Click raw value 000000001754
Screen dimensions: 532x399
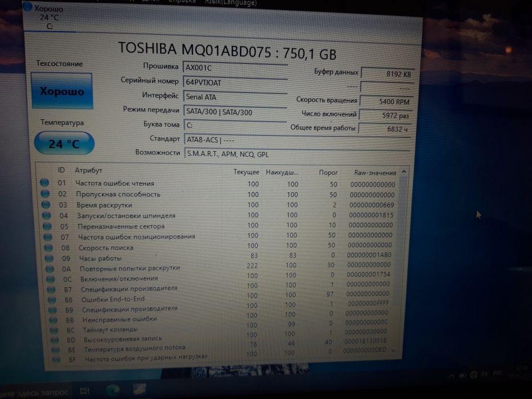click(368, 274)
